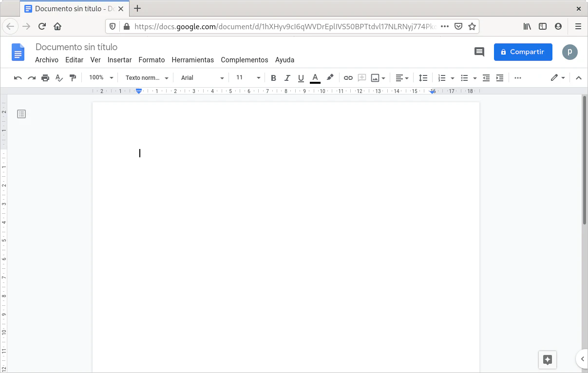Open comment history icon
The width and height of the screenshot is (588, 373).
(x=479, y=52)
